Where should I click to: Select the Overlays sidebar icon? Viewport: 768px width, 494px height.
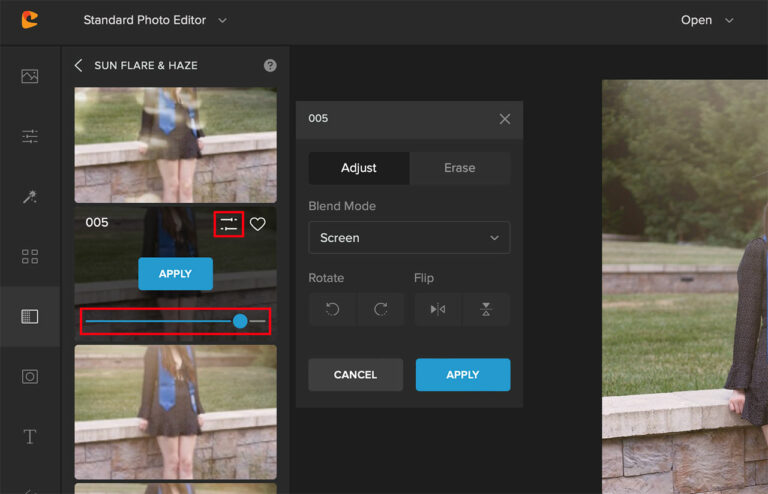(30, 316)
